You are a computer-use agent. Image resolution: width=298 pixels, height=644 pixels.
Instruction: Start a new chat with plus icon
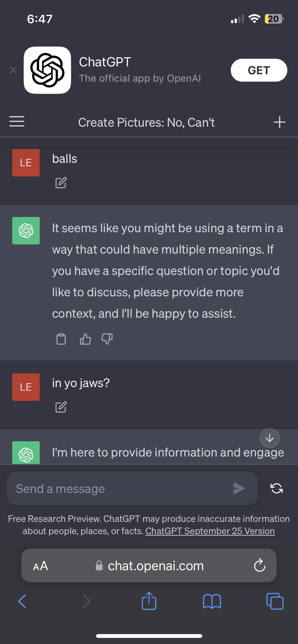pos(279,122)
